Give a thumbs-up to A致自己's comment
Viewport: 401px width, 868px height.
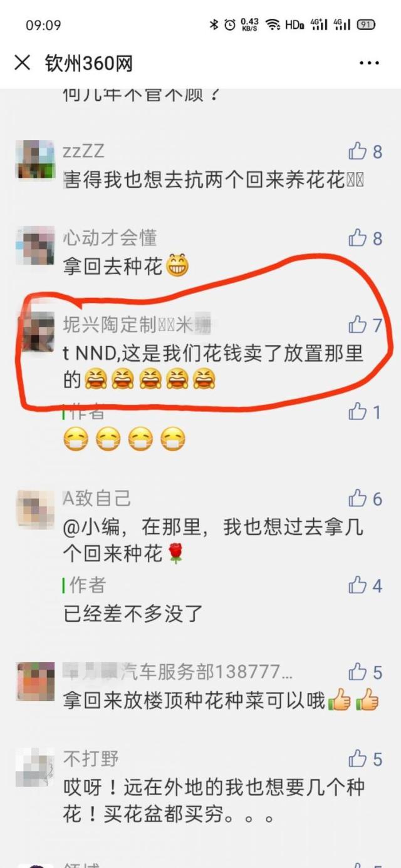coord(357,498)
